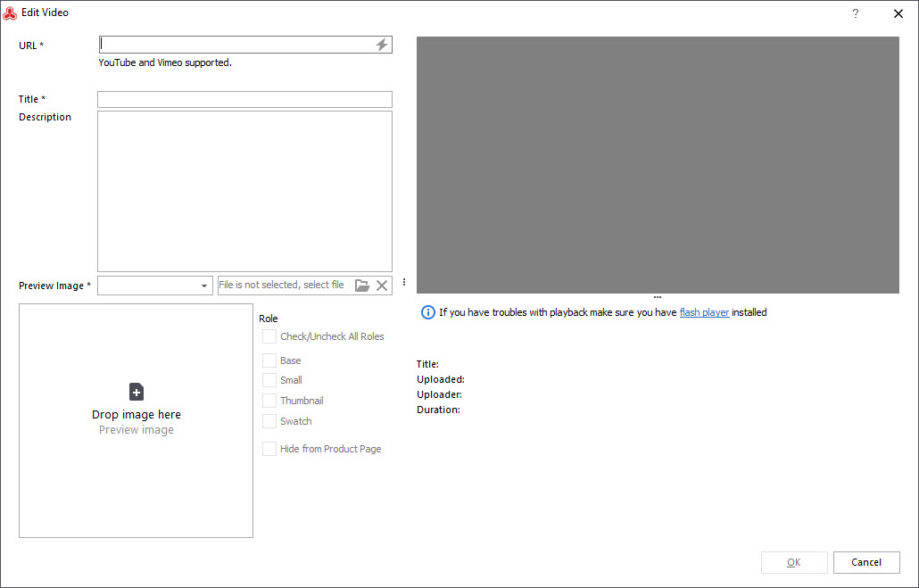Click the blue info icon near playback note

tap(428, 312)
